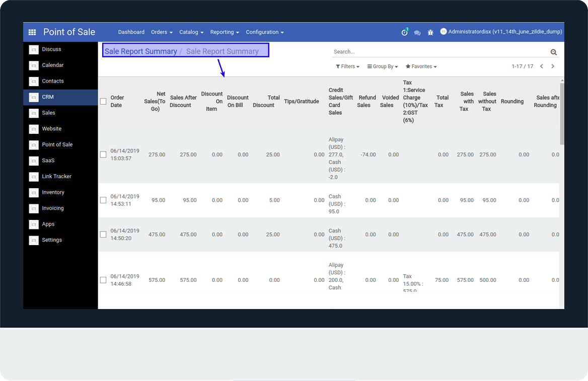Click the Calendar sidebar icon
This screenshot has height=381, width=588.
pos(34,65)
